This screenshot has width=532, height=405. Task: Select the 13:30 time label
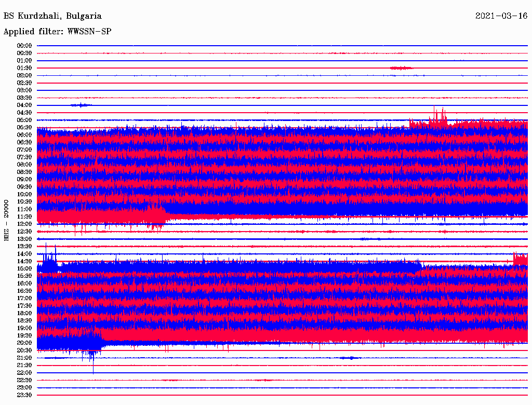point(24,246)
